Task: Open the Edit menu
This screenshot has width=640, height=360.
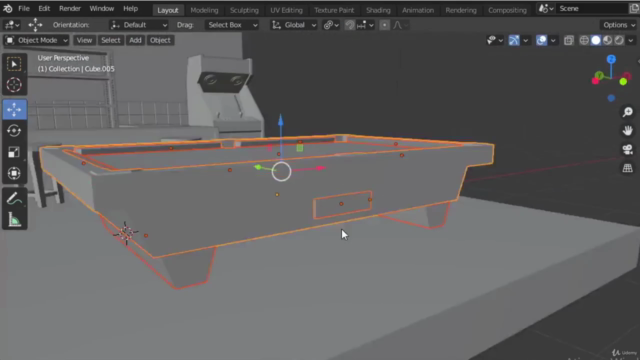Action: (44, 9)
